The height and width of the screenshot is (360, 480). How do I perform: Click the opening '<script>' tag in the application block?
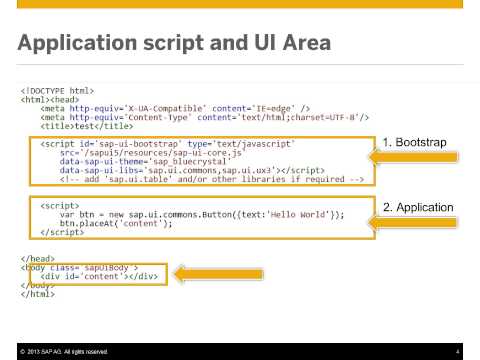[60, 206]
